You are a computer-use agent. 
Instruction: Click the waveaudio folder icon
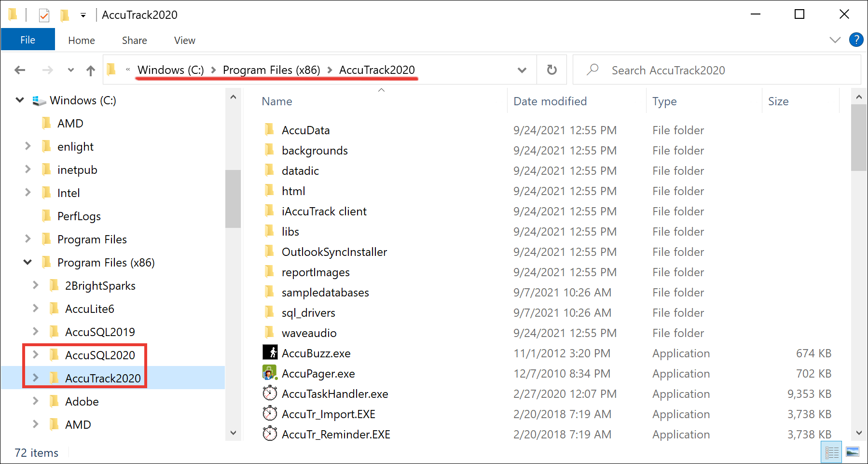(x=270, y=332)
